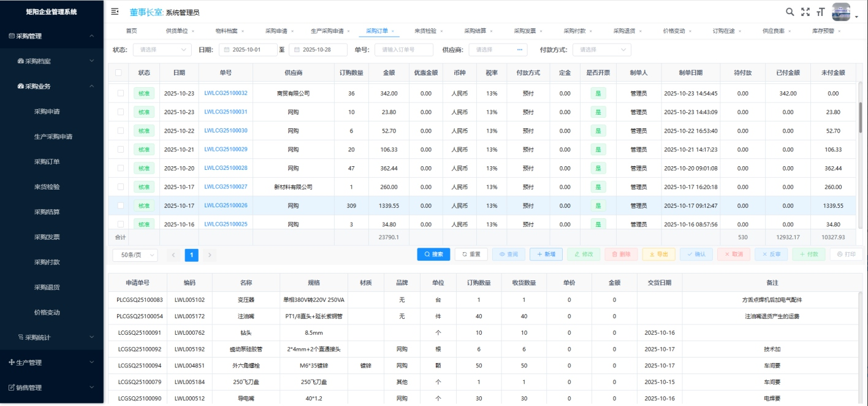Viewport: 868px width, 406px height.
Task: Tick the checkbox for order LWLCG25100029
Action: pyautogui.click(x=121, y=150)
